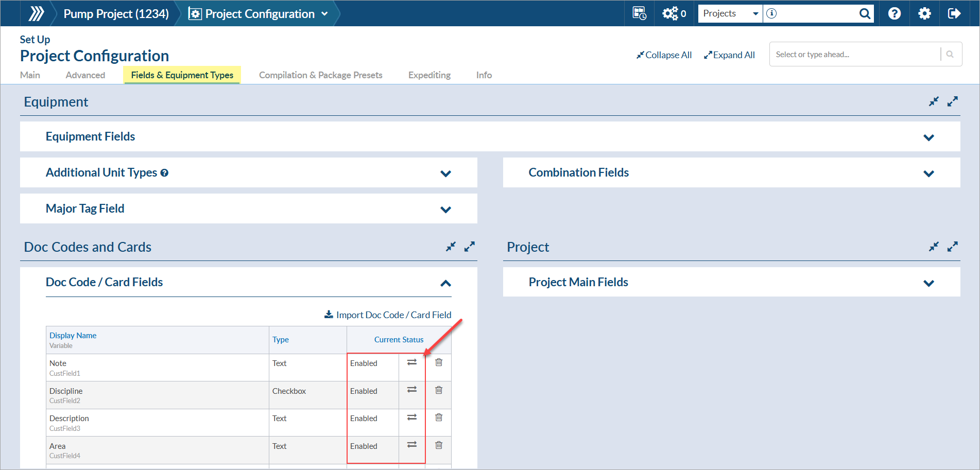The height and width of the screenshot is (470, 980).
Task: Open the Projects search dropdown
Action: pos(731,13)
